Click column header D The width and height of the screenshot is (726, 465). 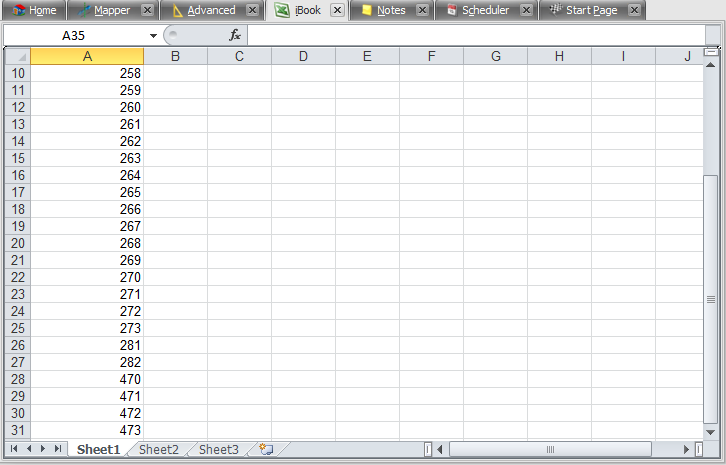[x=303, y=57]
